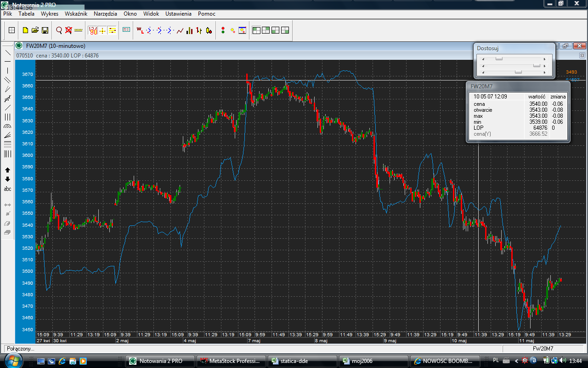Click right arrow of bottom Dostosuj slider

click(x=545, y=72)
